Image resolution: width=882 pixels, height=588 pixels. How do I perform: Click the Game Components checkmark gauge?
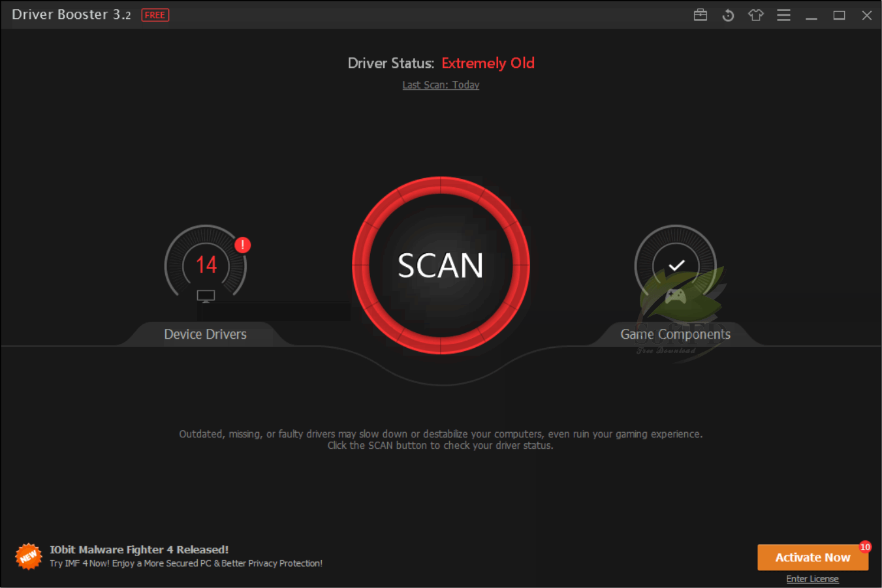(x=676, y=264)
